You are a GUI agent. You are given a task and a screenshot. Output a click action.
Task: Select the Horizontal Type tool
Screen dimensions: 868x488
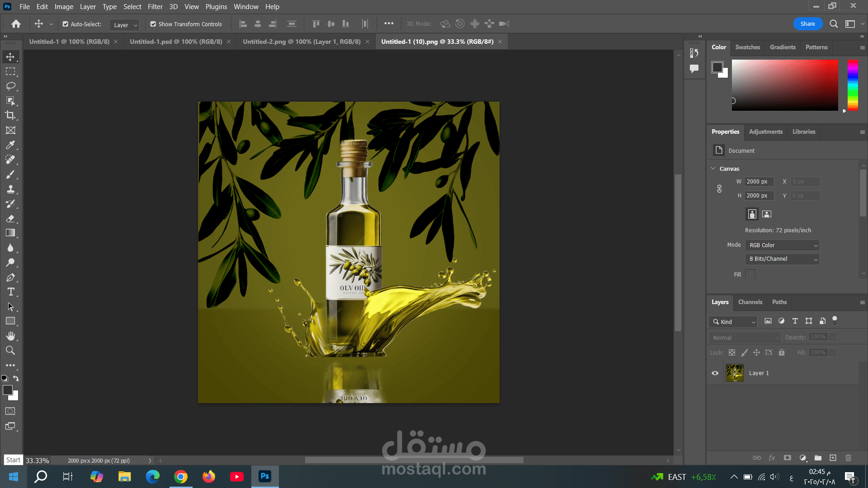[10, 292]
